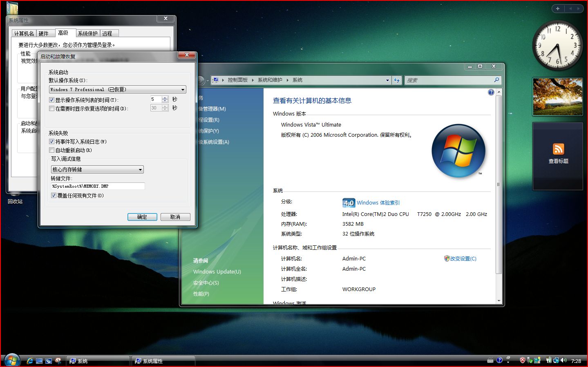Click 确定 in the 启动和故障恢复 dialog

[142, 216]
